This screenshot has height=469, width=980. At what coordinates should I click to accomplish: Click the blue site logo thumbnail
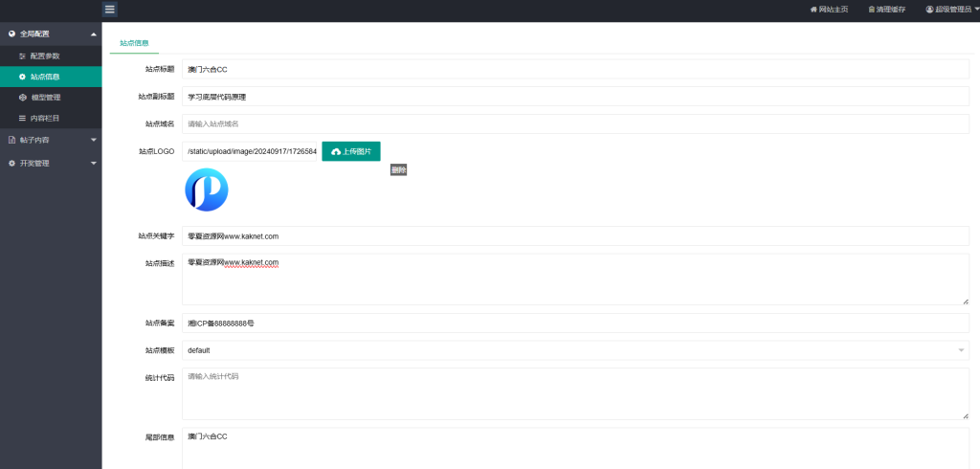[207, 190]
